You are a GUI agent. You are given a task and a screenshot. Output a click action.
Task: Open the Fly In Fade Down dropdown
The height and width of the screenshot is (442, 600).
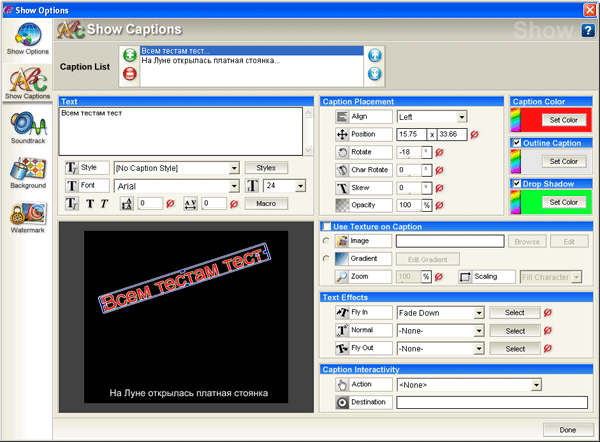[479, 313]
